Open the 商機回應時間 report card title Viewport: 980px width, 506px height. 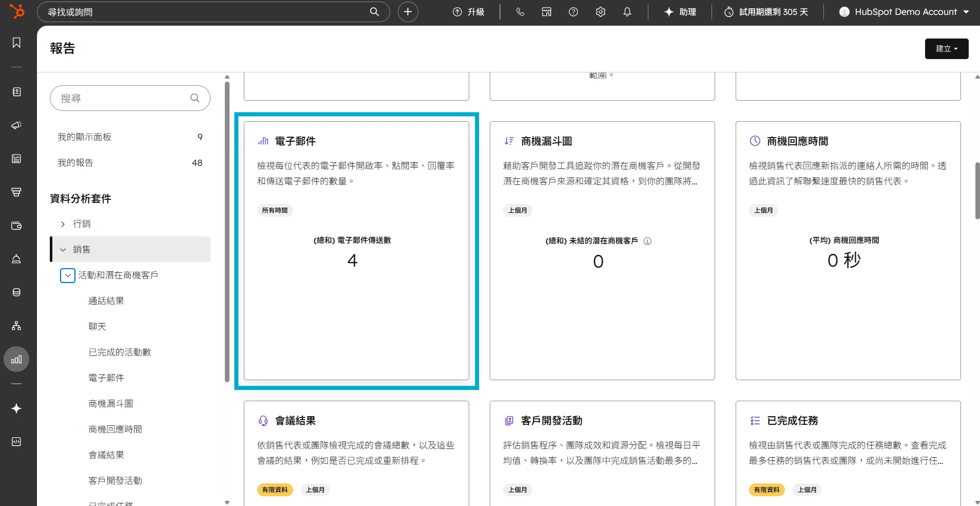(797, 141)
